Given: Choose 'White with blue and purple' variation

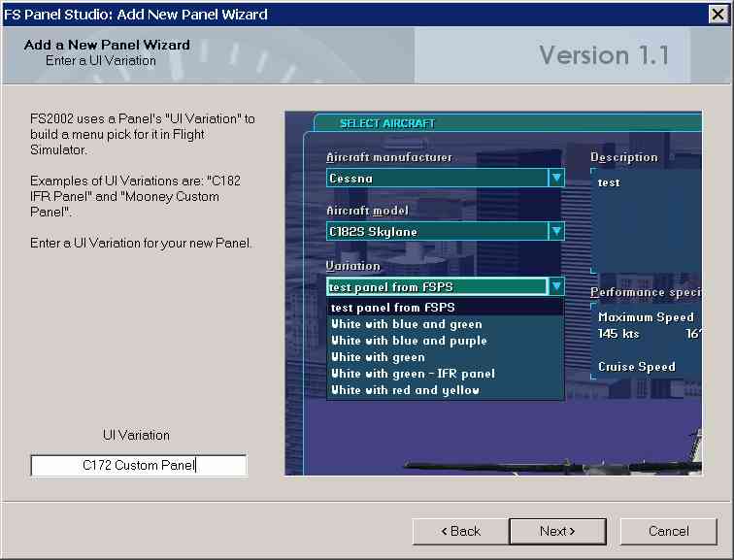Looking at the screenshot, I should (x=446, y=341).
